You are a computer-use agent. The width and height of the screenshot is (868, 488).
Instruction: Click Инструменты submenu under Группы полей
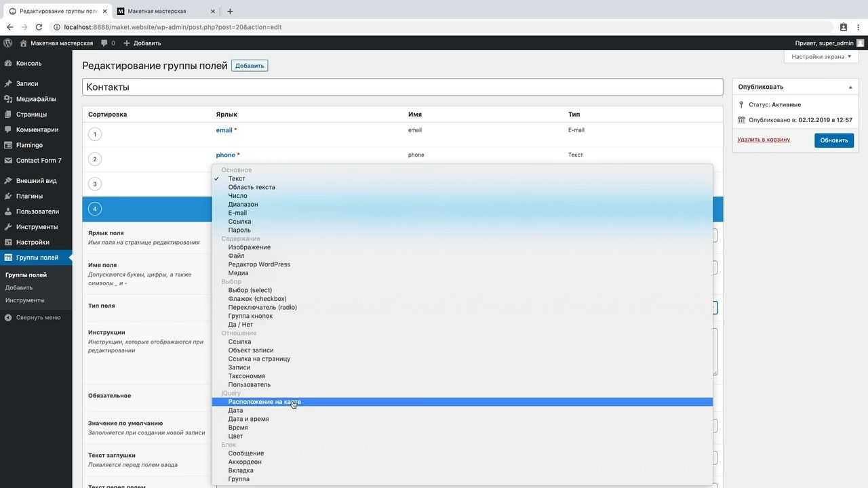click(25, 300)
